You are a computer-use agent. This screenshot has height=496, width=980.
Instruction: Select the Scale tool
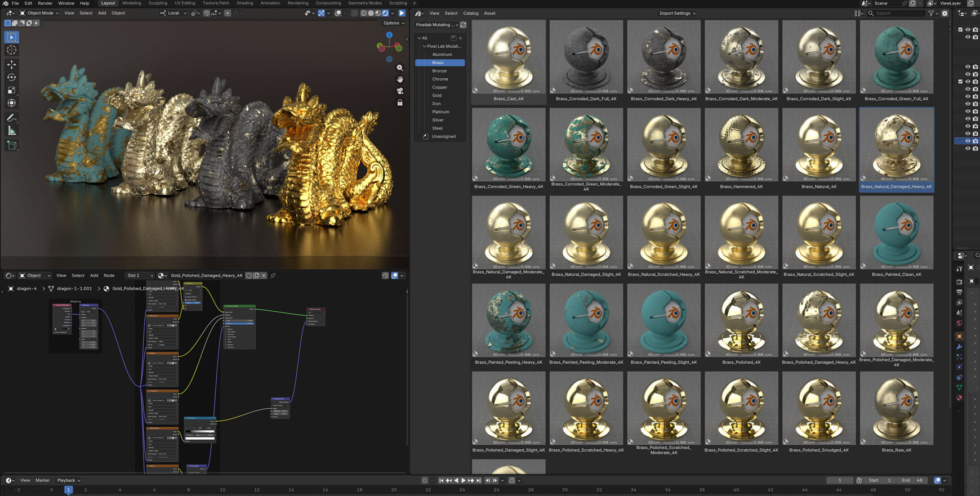pos(11,90)
